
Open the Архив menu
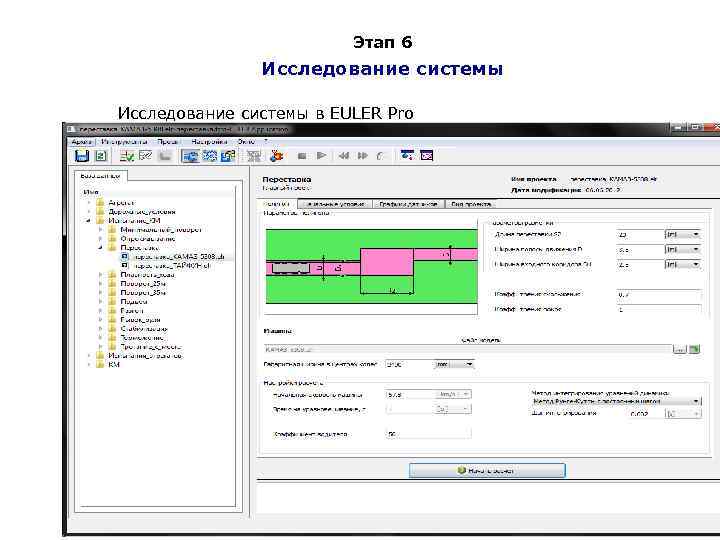click(x=81, y=142)
